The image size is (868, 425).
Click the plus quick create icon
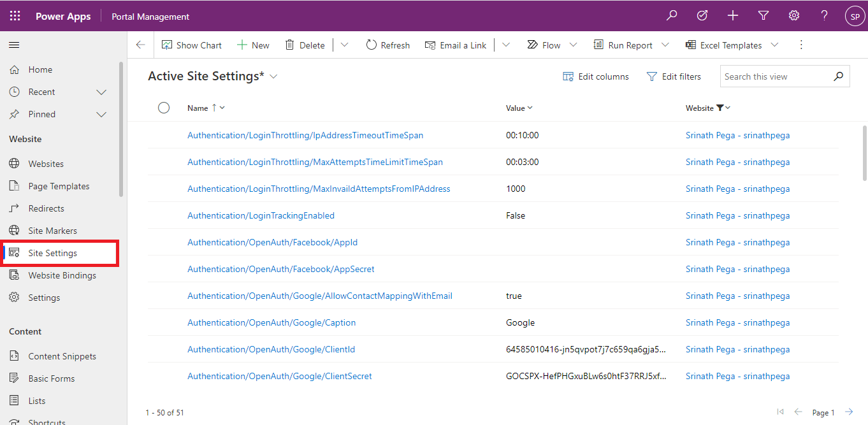click(733, 16)
